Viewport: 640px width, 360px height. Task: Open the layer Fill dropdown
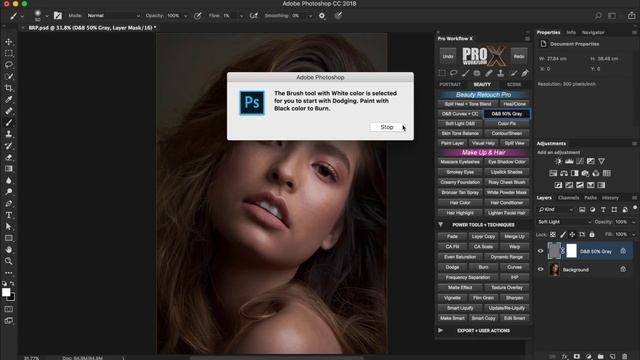tap(633, 235)
